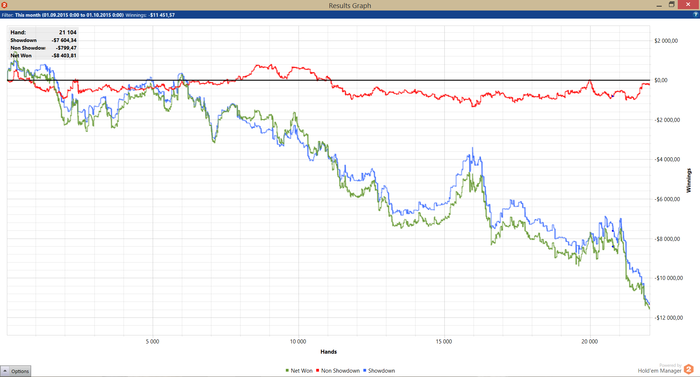The height and width of the screenshot is (377, 700).
Task: Minimize the Results Graph window
Action: [x=659, y=5]
